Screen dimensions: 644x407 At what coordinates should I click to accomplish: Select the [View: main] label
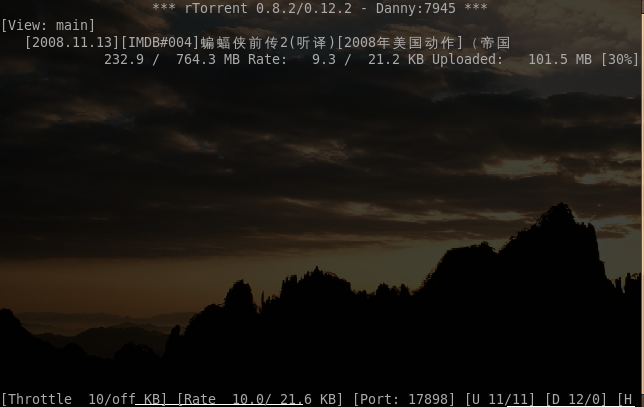click(48, 25)
